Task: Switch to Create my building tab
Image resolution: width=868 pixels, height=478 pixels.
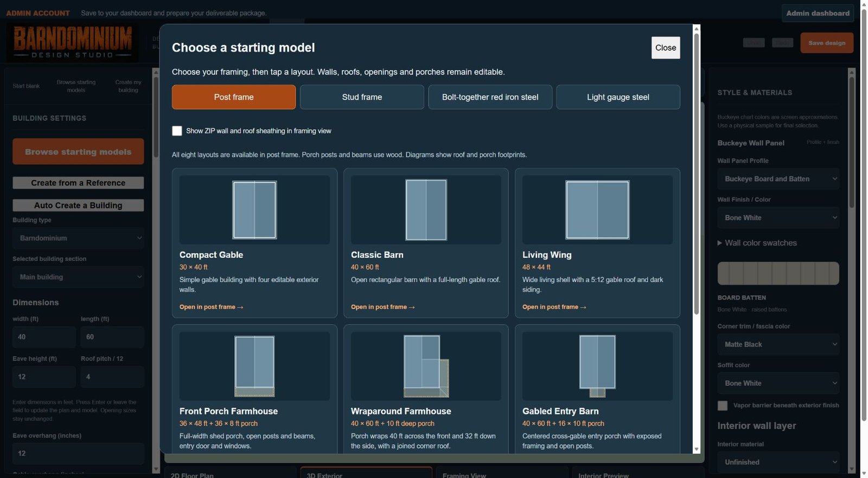Action: click(128, 86)
